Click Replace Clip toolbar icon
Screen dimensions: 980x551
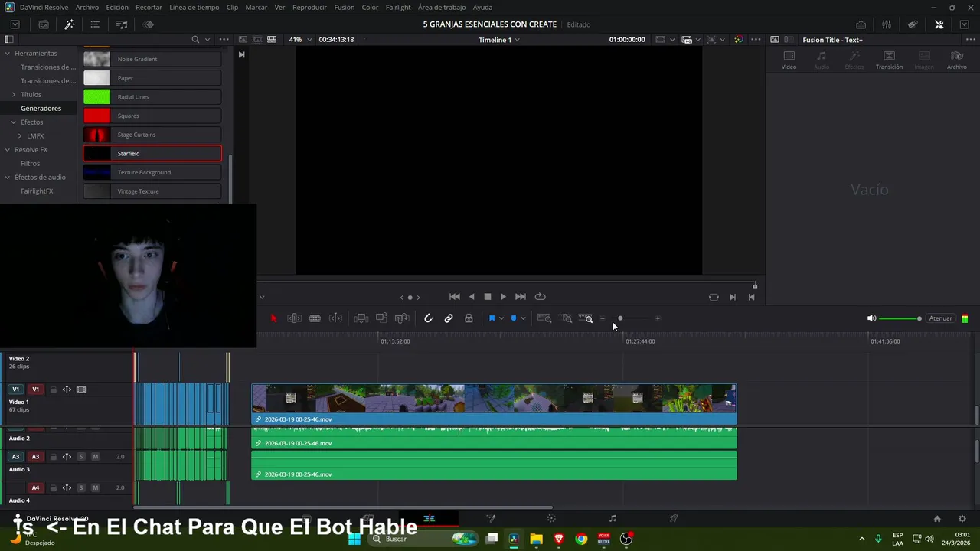tap(402, 318)
